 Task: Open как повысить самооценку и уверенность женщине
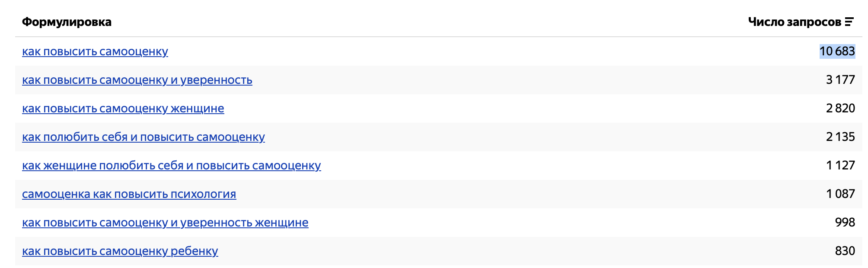click(165, 223)
